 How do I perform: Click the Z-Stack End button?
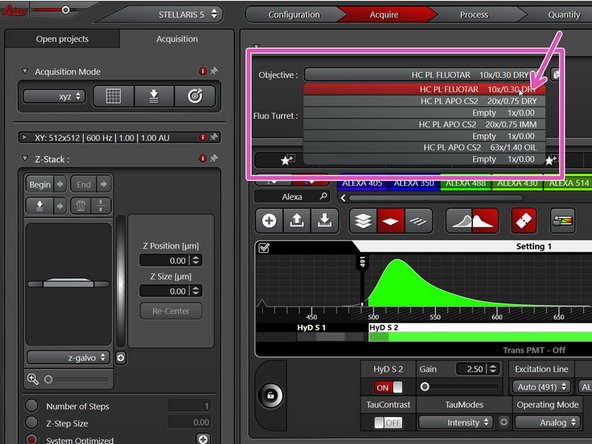point(83,184)
